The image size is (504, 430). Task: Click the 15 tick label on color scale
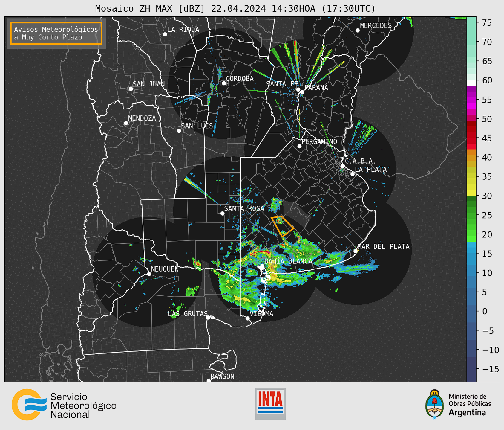[x=487, y=254]
